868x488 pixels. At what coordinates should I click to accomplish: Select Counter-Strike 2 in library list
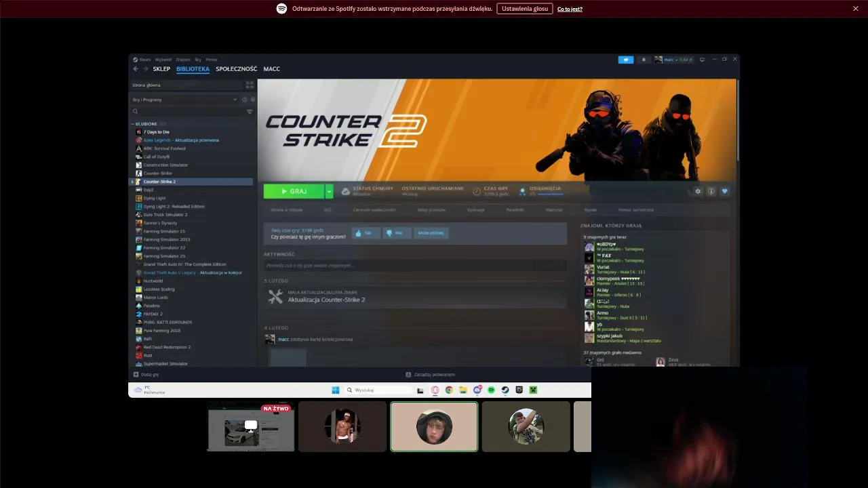click(x=192, y=182)
